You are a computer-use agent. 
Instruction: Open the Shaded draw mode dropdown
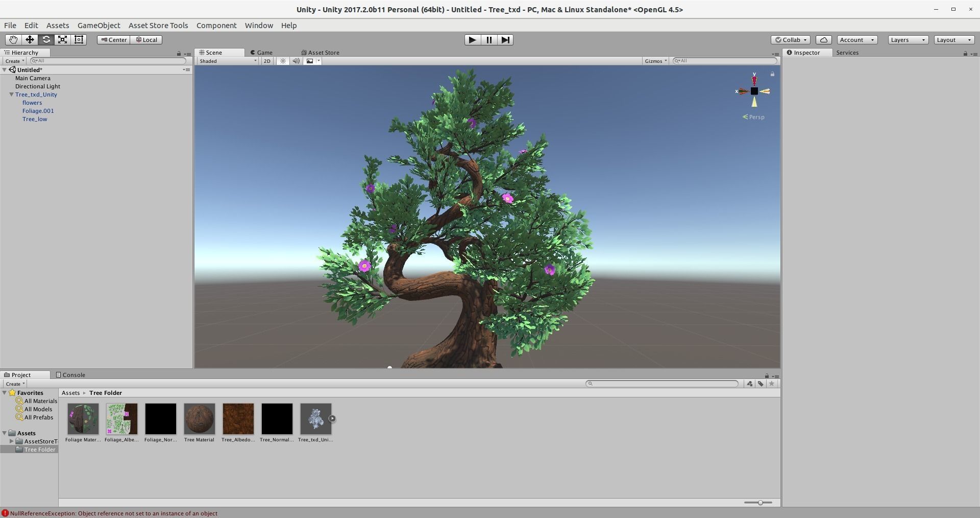click(228, 61)
